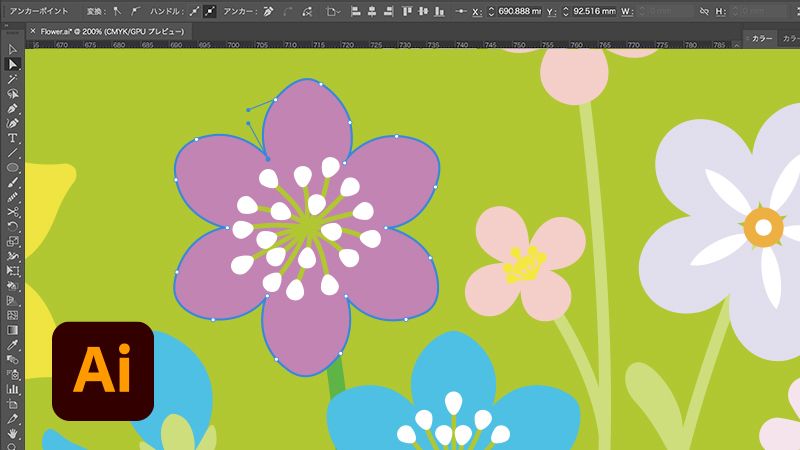Select the Selection tool (black arrow)
This screenshot has height=450, width=800.
tap(13, 49)
